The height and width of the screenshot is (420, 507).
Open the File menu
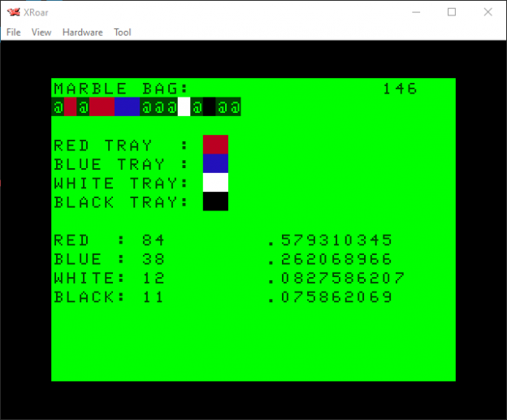coord(13,32)
